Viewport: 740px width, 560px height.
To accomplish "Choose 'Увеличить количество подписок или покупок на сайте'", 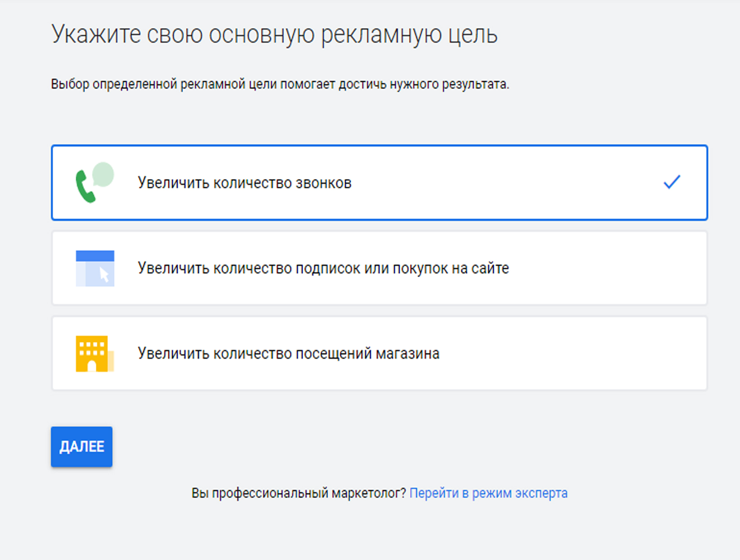I will pyautogui.click(x=323, y=269).
